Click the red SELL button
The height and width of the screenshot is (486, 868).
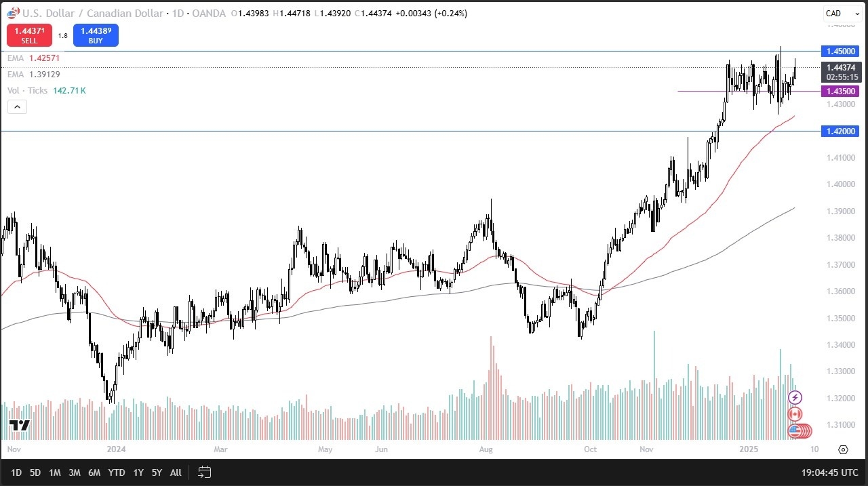(x=29, y=35)
